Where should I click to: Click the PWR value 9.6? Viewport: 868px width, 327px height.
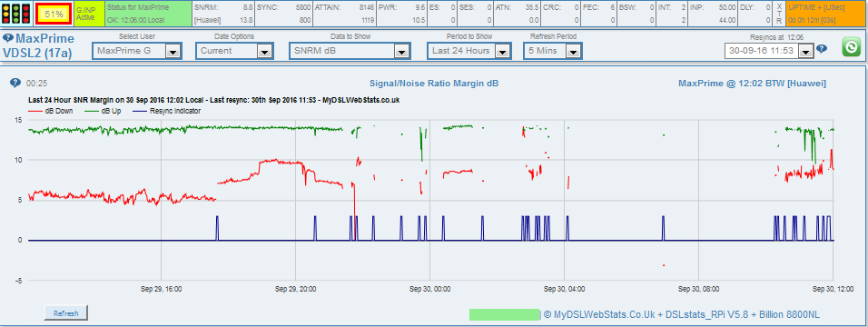[x=419, y=8]
